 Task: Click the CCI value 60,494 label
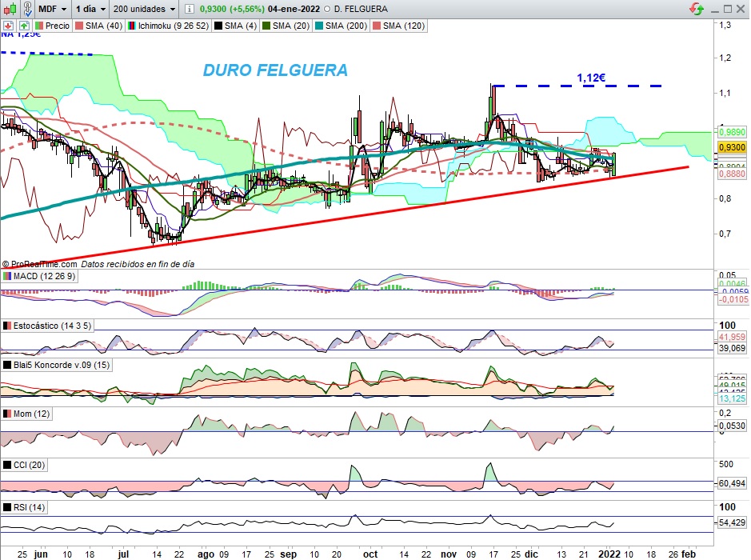click(x=733, y=483)
